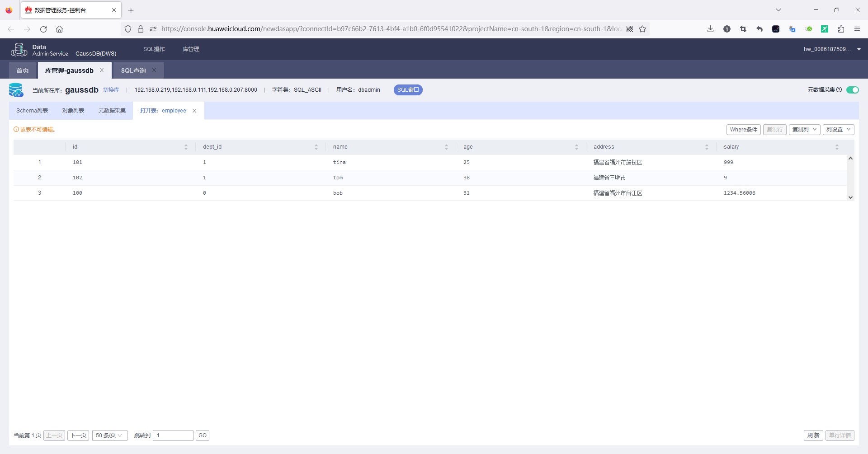Image resolution: width=868 pixels, height=454 pixels.
Task: Close the employee table tab
Action: pyautogui.click(x=194, y=111)
